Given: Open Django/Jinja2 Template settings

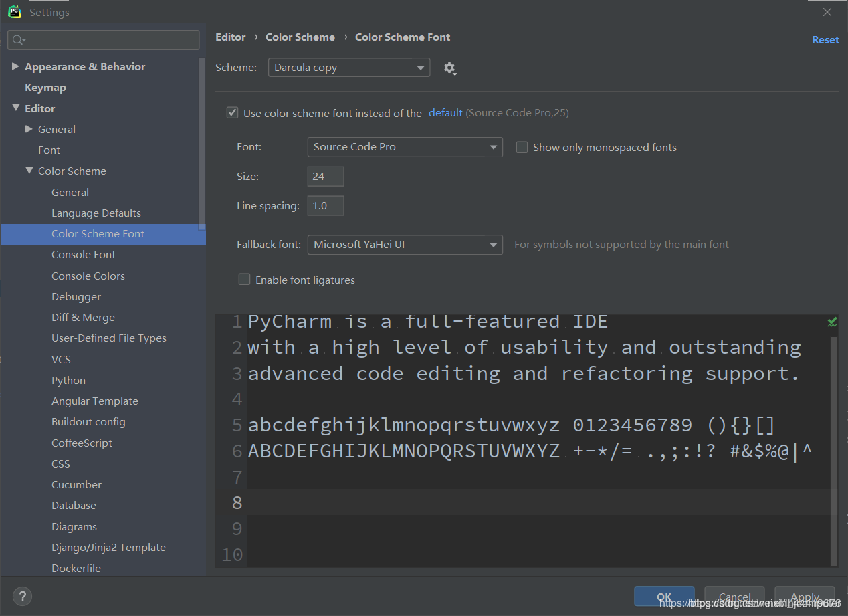Looking at the screenshot, I should pyautogui.click(x=108, y=548).
